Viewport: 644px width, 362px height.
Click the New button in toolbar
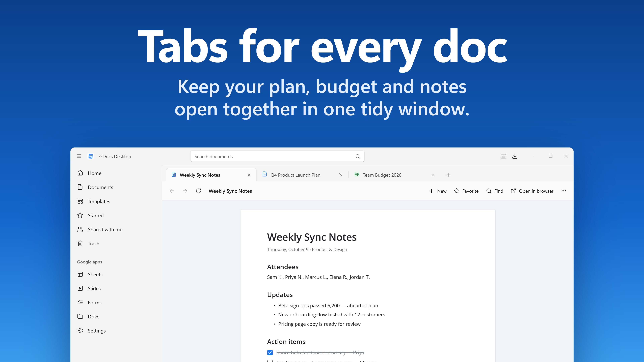click(x=438, y=191)
